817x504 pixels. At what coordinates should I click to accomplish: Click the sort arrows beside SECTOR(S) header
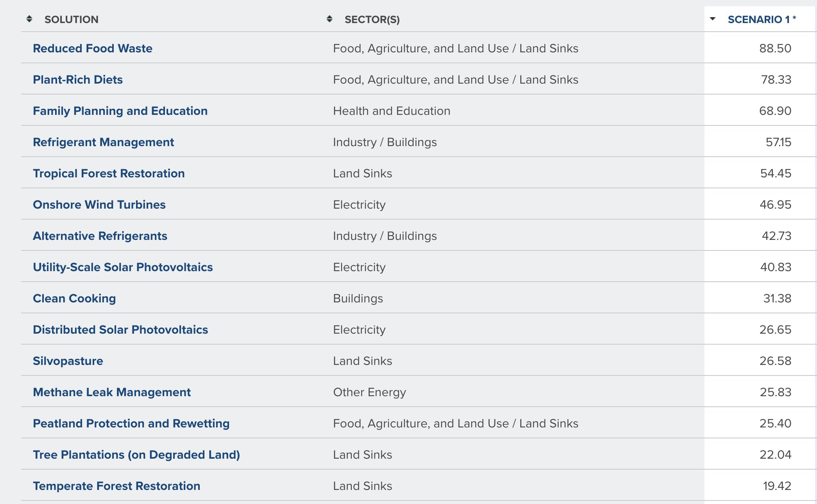point(330,19)
